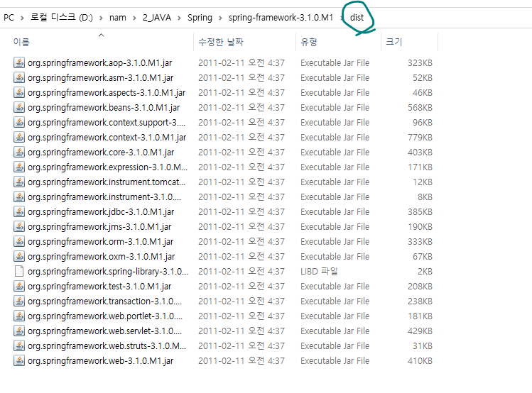
Task: Click the 2KB size cell
Action: [425, 272]
